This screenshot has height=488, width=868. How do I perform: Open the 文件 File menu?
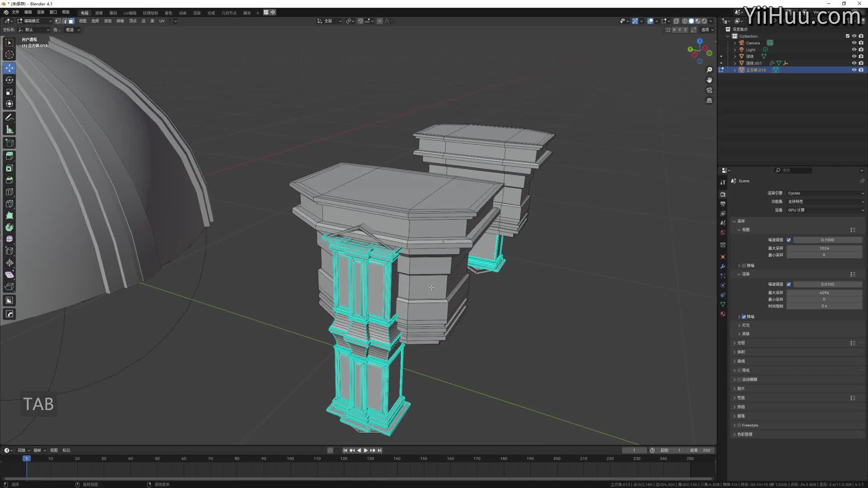(x=15, y=12)
